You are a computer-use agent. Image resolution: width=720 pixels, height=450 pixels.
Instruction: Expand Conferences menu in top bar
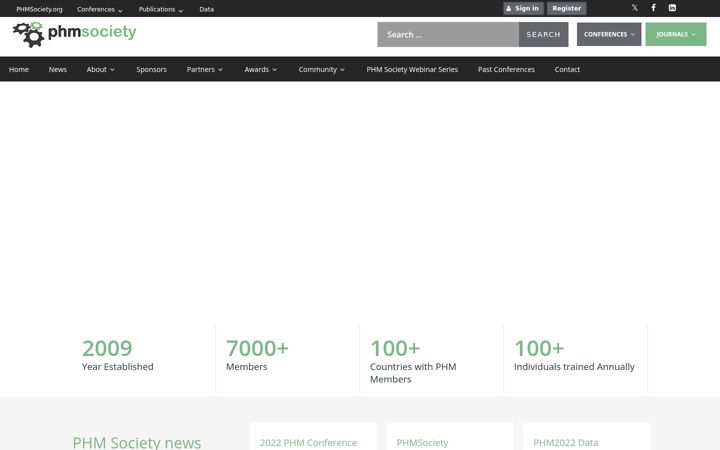(100, 9)
